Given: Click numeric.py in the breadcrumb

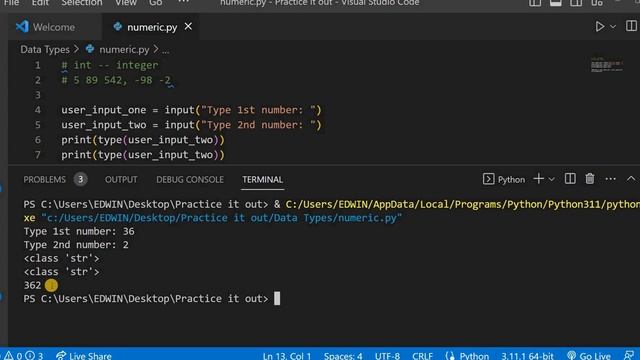Looking at the screenshot, I should tap(124, 50).
